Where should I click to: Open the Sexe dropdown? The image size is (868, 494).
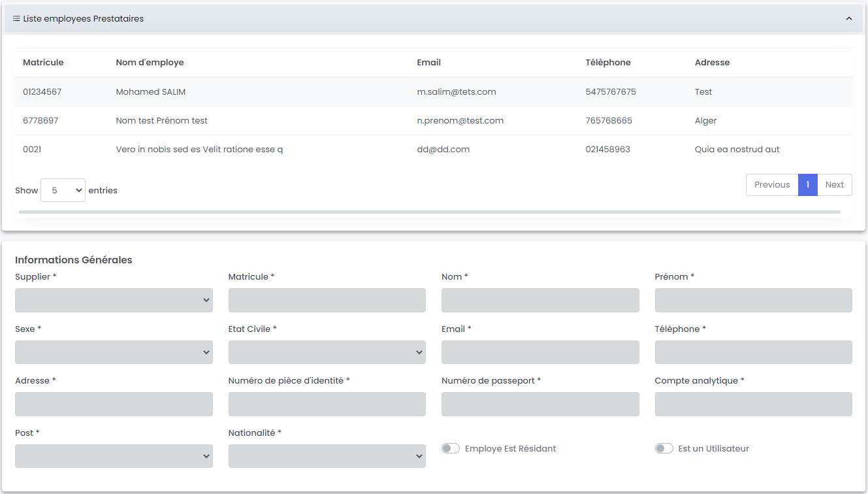(114, 352)
